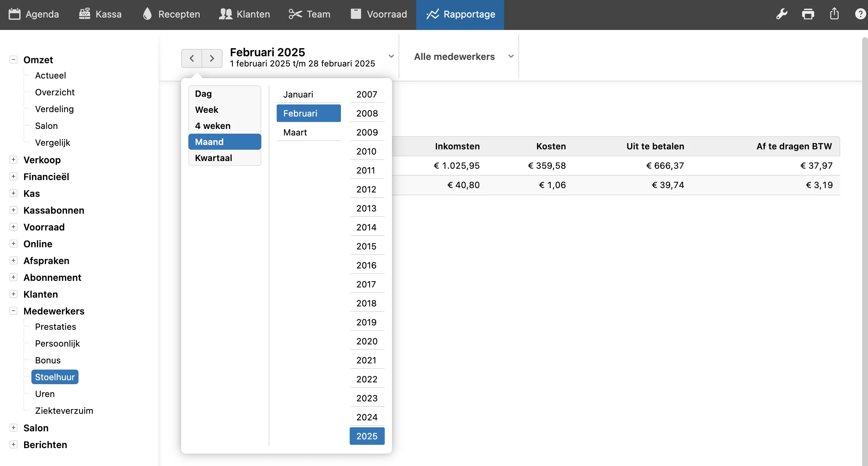Image resolution: width=868 pixels, height=466 pixels.
Task: Pick year 2024 in year list
Action: pyautogui.click(x=367, y=417)
